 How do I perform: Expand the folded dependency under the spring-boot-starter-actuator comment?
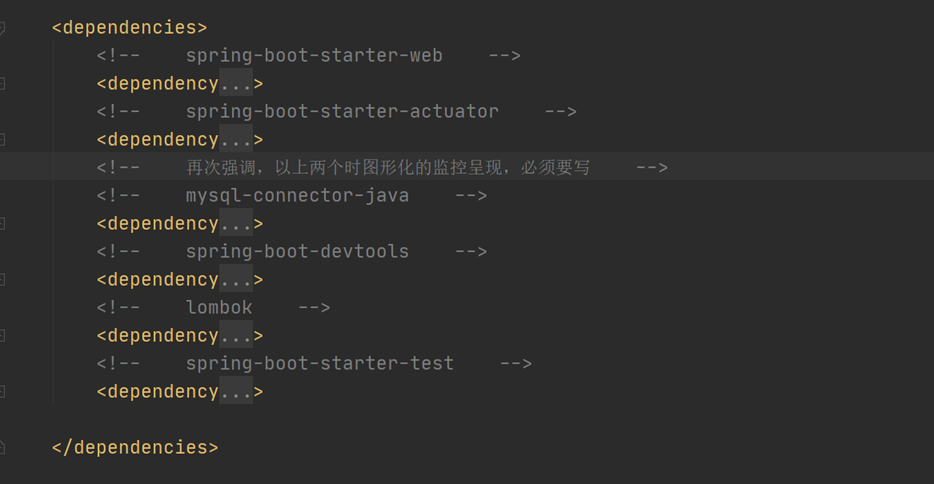point(236,139)
